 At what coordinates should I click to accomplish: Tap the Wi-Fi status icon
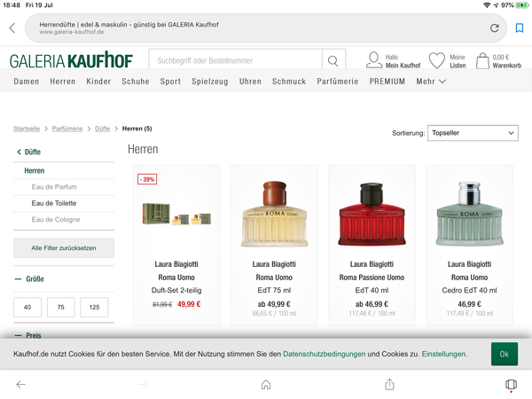coord(487,5)
